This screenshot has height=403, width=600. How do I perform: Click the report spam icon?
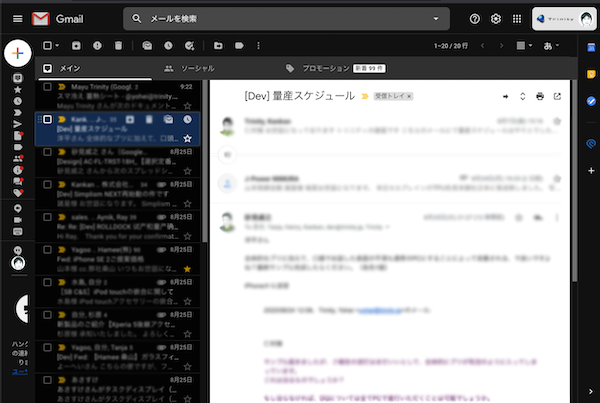97,46
